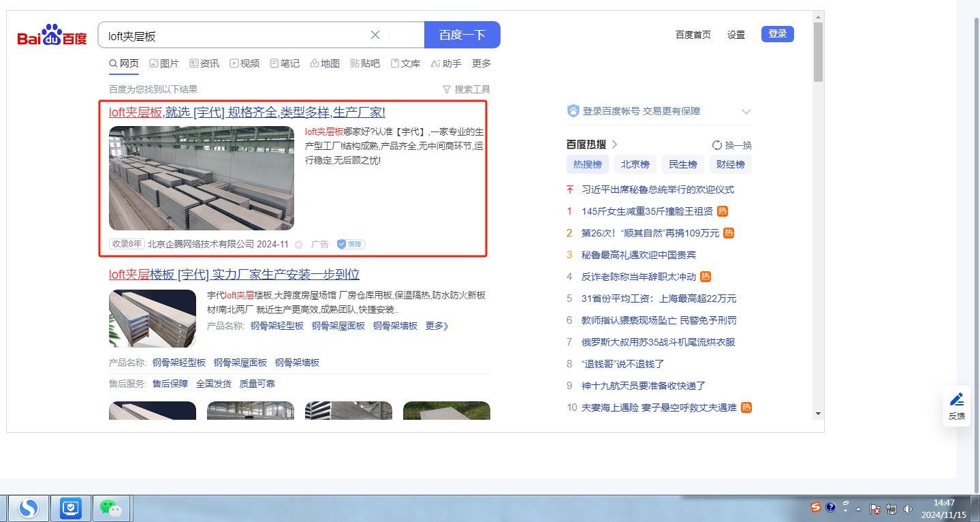The height and width of the screenshot is (522, 980).
Task: Open the volume speaker tray icon
Action: tap(907, 508)
